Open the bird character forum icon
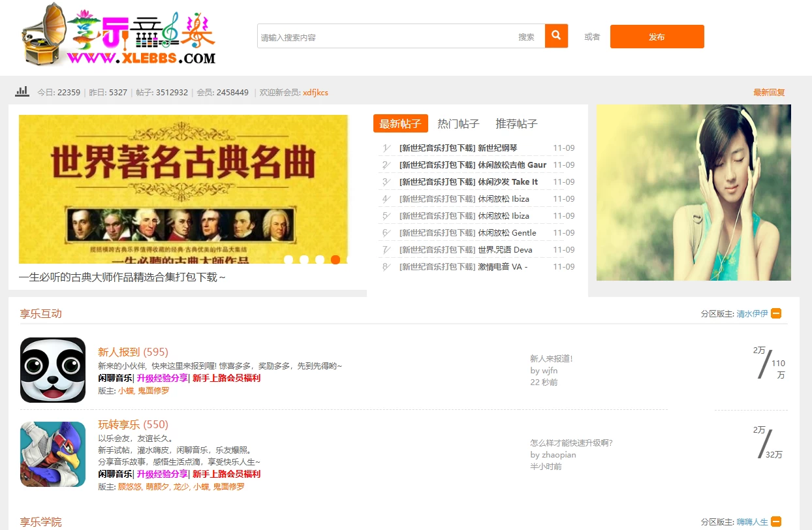Screen dimensions: 812x530 (x=53, y=454)
